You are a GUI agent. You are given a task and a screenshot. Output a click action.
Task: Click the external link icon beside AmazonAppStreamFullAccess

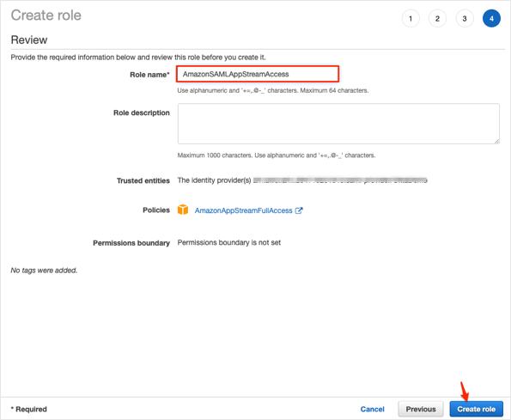299,210
